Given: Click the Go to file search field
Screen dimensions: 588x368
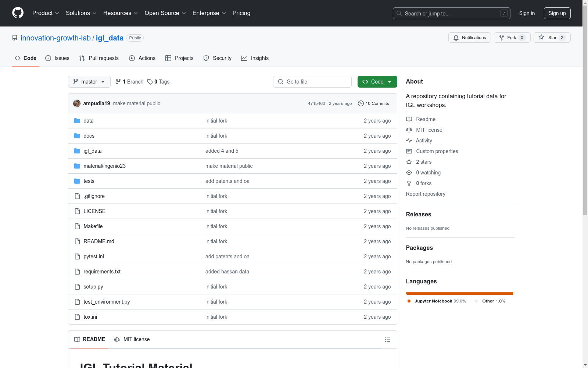Looking at the screenshot, I should (312, 82).
